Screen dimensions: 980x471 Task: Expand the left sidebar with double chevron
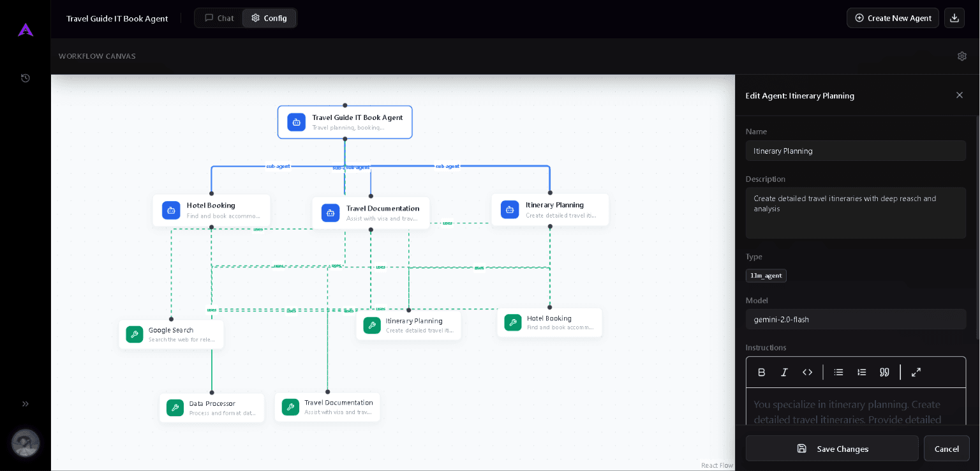point(26,404)
